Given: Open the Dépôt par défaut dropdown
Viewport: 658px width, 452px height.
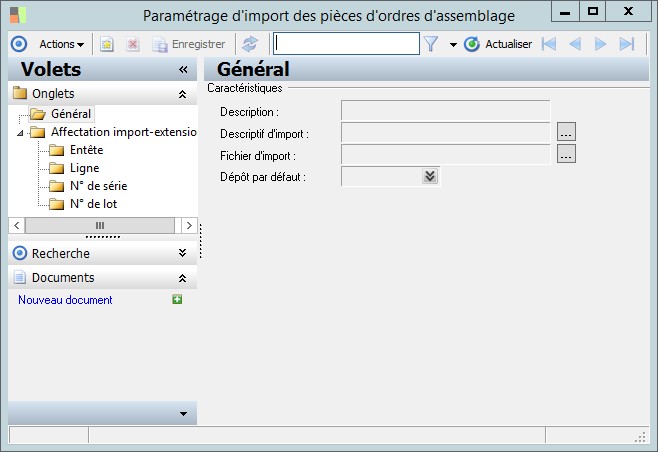Looking at the screenshot, I should point(430,176).
